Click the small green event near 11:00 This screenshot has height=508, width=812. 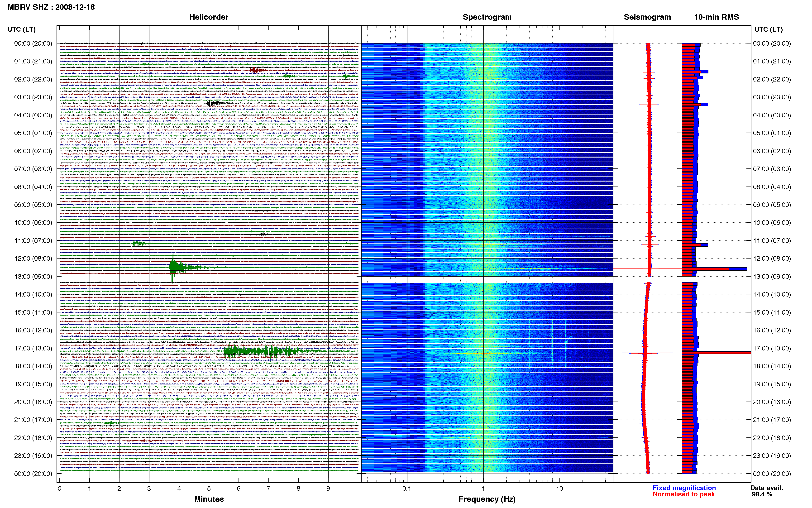point(140,243)
